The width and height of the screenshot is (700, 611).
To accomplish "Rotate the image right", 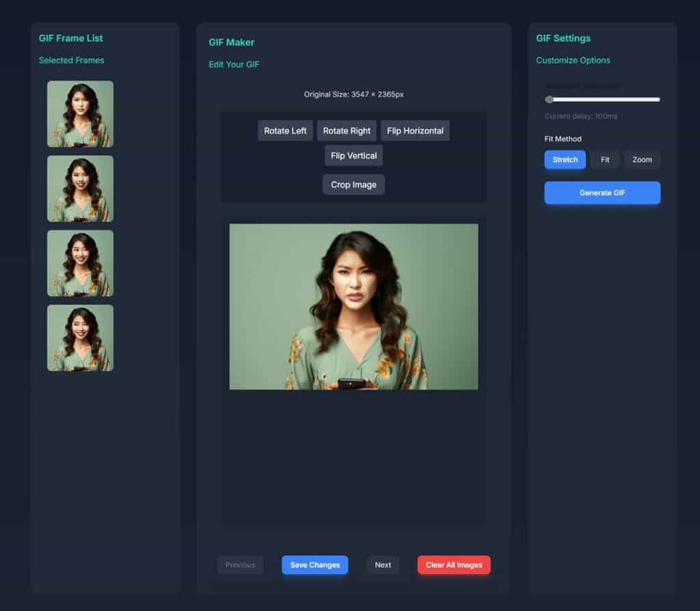I will 347,131.
